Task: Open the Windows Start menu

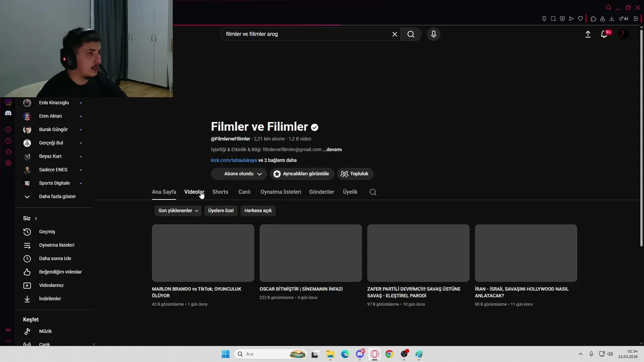Action: coord(225,354)
